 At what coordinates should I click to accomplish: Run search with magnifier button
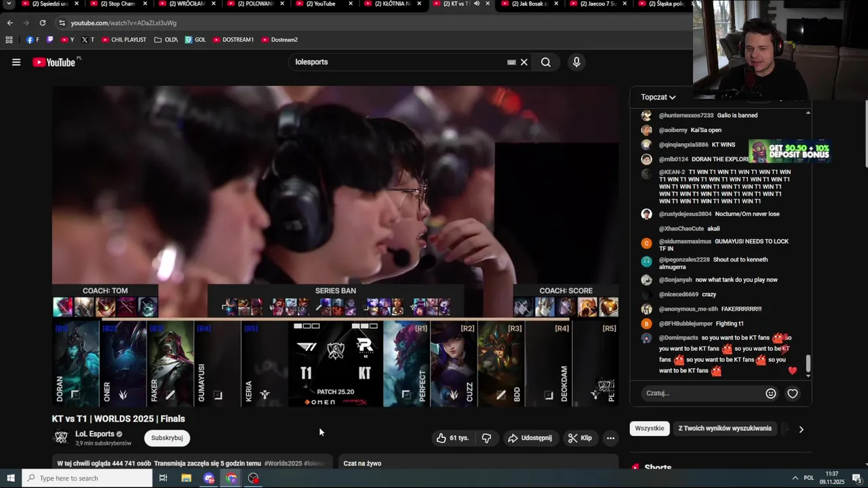(546, 62)
